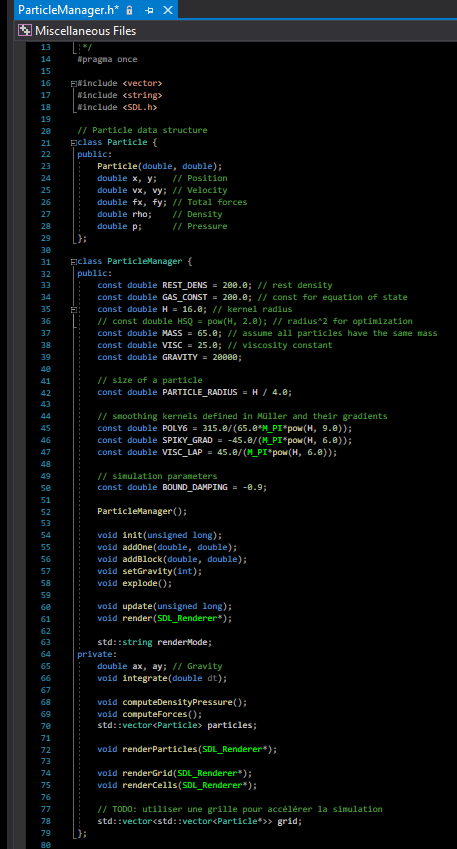The width and height of the screenshot is (457, 849).
Task: Click on 'GAS_CONST' constant name
Action: point(185,297)
